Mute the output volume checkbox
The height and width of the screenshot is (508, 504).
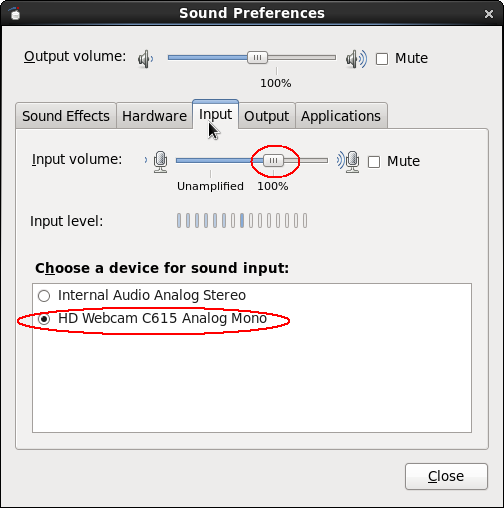382,59
